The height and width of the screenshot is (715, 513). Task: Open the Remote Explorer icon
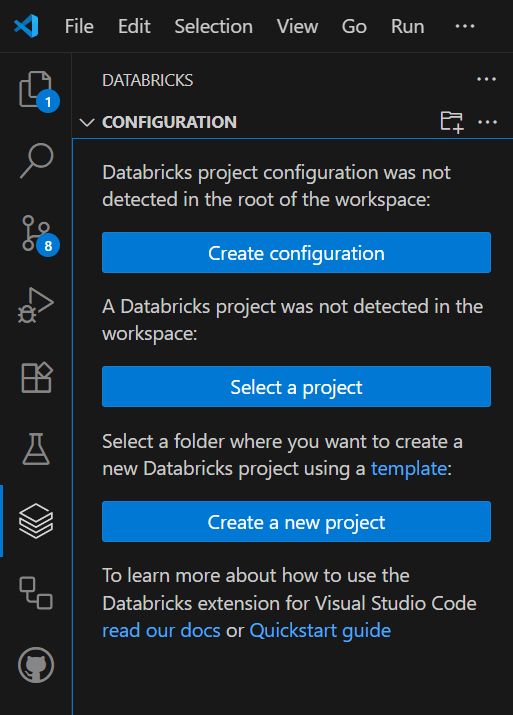[x=36, y=593]
